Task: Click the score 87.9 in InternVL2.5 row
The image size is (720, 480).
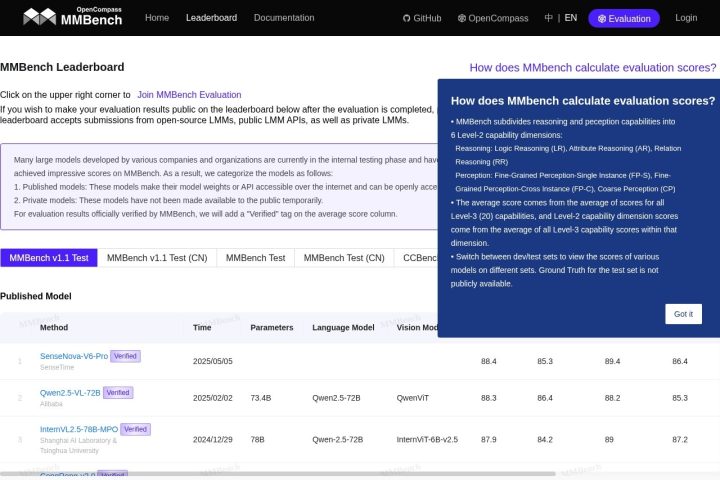Action: point(489,440)
